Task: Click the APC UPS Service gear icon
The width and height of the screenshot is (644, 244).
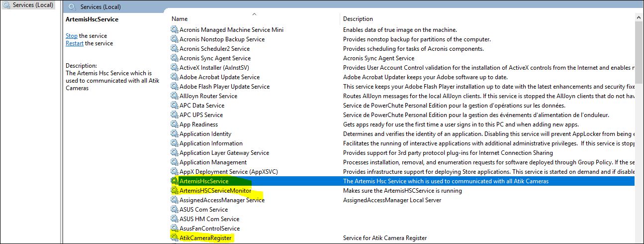Action: coord(174,115)
